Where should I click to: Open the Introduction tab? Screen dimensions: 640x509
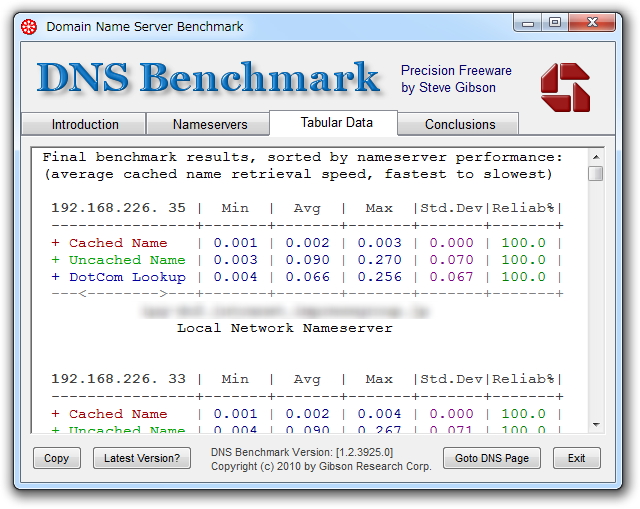(x=85, y=124)
